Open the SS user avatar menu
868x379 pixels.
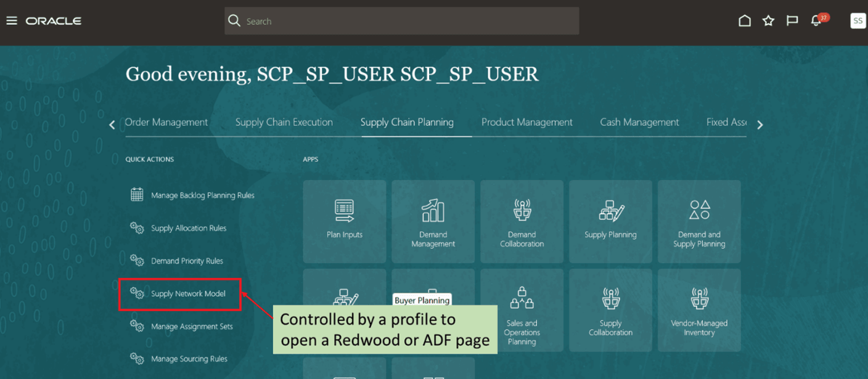pyautogui.click(x=858, y=20)
